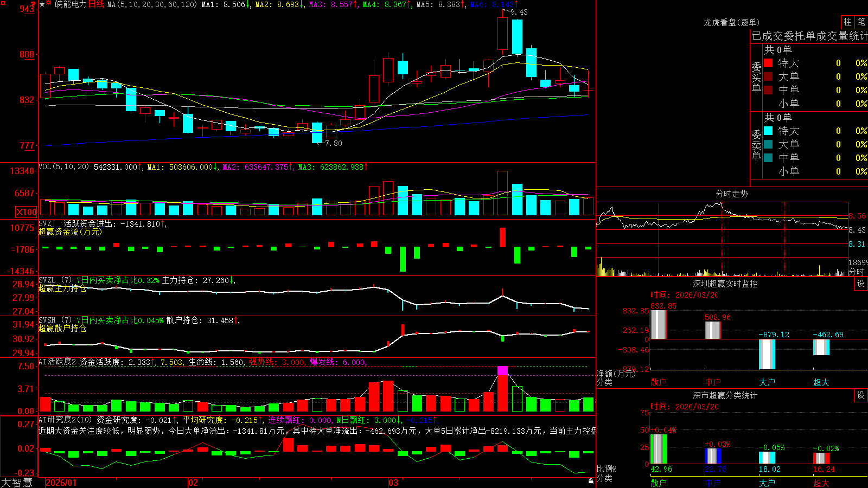Screen dimensions: 868x488
Task: Click the 03 month marker on timeline
Action: (393, 483)
